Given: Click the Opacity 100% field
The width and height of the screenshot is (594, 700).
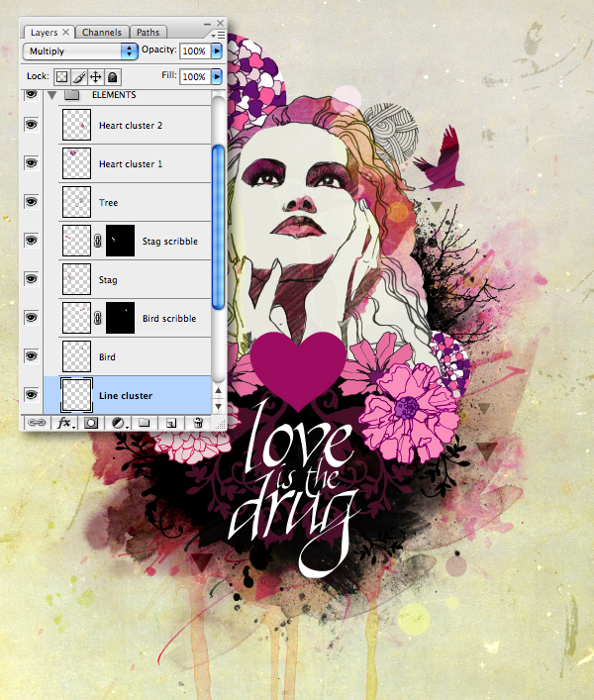Looking at the screenshot, I should pos(195,50).
